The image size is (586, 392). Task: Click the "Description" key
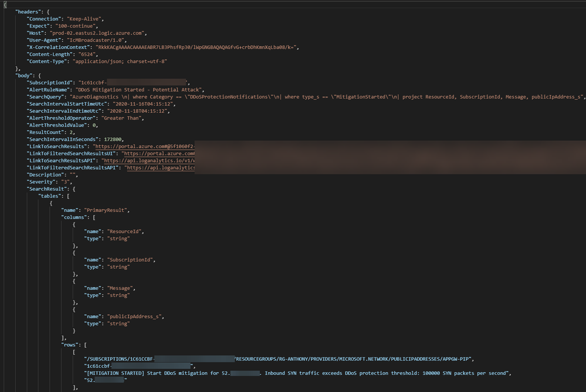(45, 175)
